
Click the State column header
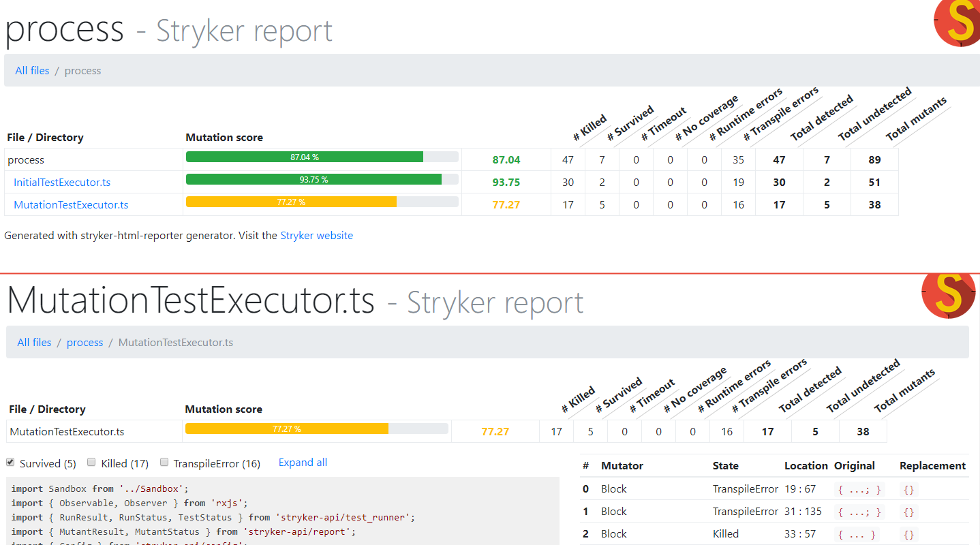coord(725,465)
